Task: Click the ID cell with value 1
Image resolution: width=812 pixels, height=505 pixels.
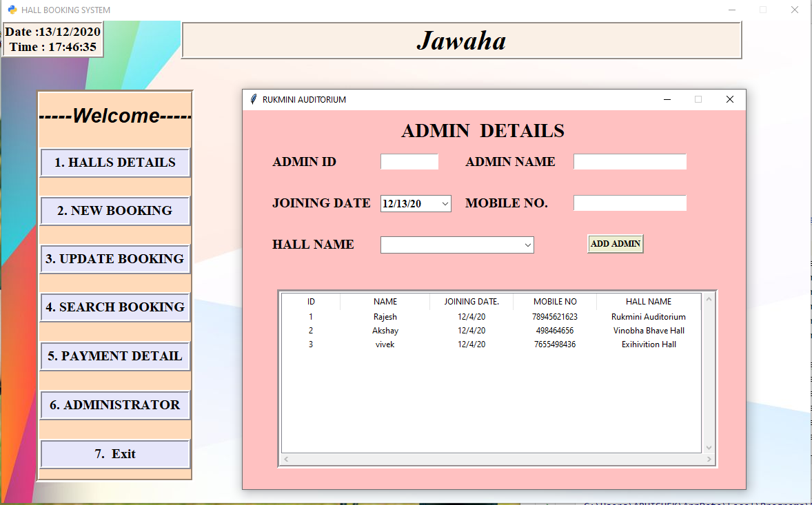Action: click(x=311, y=317)
